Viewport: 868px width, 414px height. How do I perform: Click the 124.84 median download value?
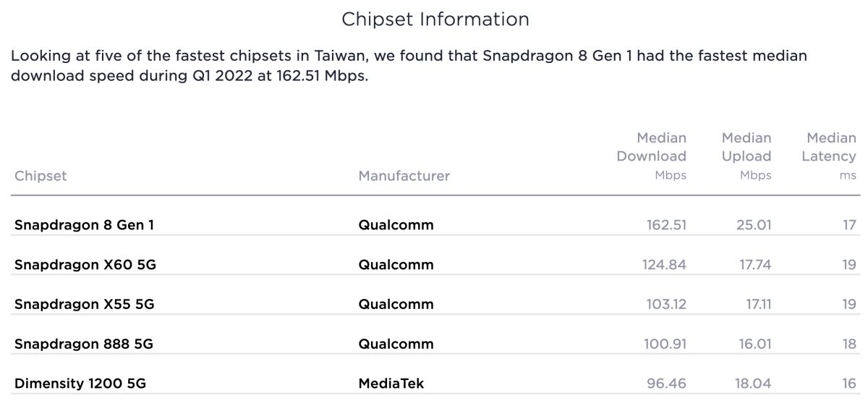664,265
